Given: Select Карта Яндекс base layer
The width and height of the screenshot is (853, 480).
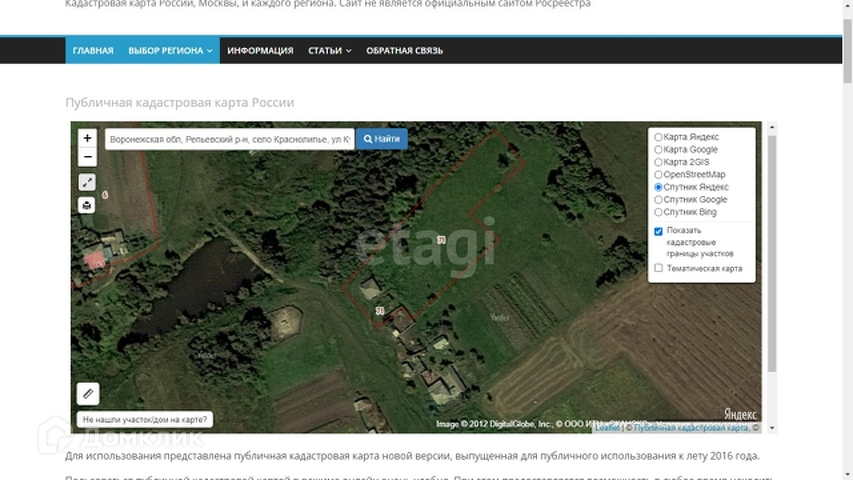Looking at the screenshot, I should click(x=658, y=137).
